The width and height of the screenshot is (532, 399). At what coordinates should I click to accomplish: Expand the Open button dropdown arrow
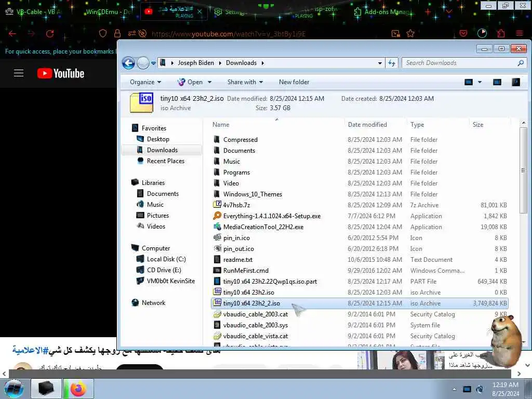pos(210,82)
